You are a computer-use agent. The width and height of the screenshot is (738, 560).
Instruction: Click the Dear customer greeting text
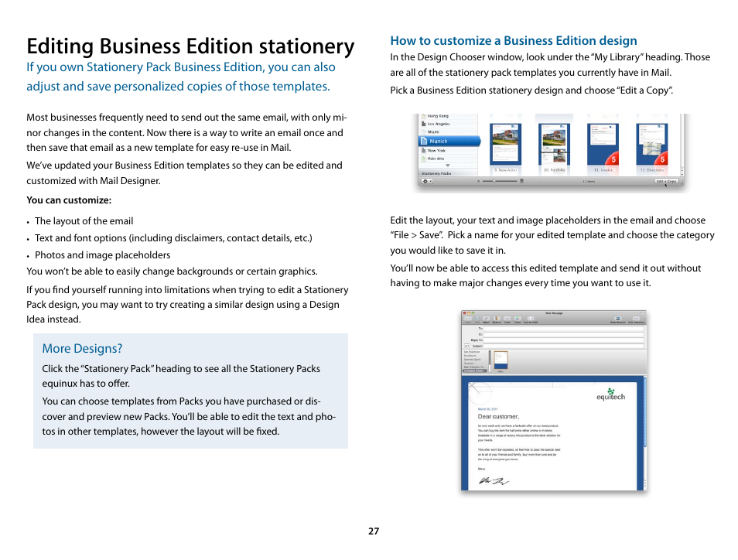(498, 416)
